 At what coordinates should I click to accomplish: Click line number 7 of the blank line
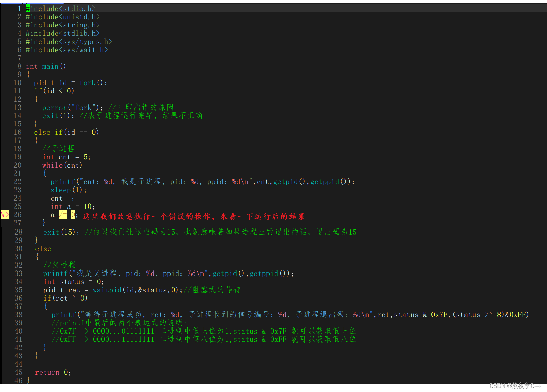click(19, 58)
